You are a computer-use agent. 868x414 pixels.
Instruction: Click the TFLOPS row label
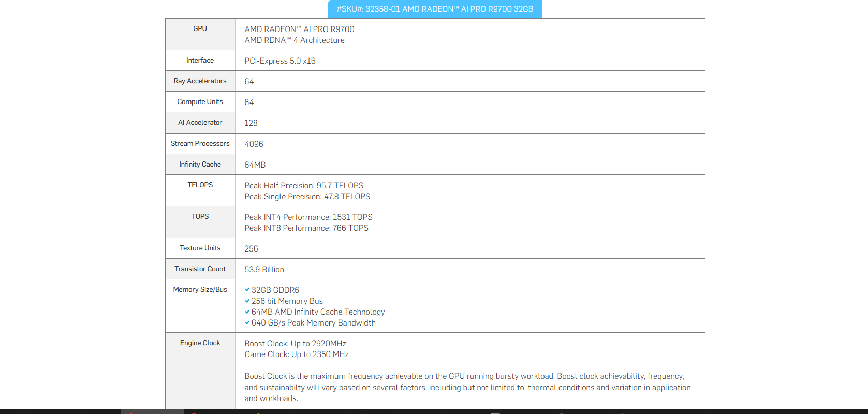(x=200, y=185)
